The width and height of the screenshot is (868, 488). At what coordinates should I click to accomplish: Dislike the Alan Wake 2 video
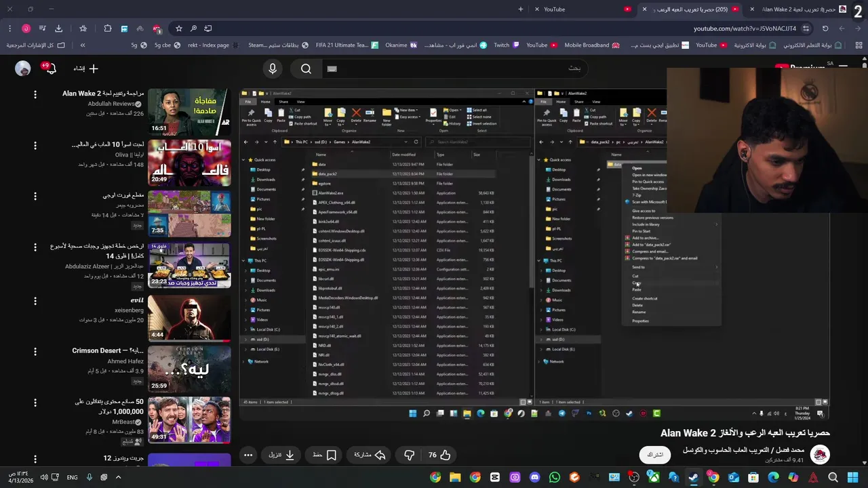point(409,455)
